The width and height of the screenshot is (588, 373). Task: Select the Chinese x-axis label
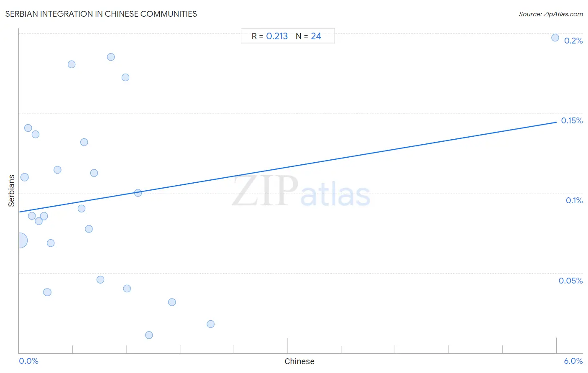tap(299, 361)
